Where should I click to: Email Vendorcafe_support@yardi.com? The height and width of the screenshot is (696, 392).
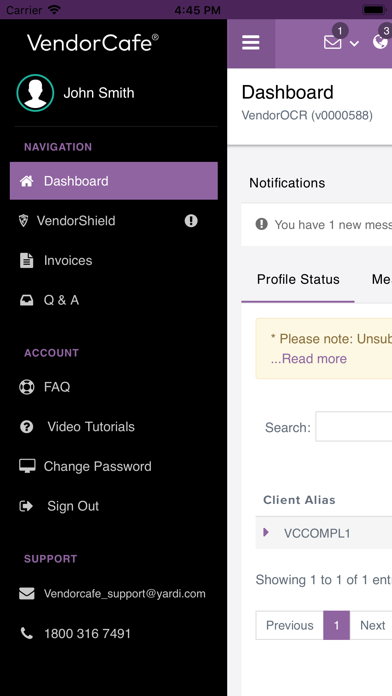point(125,594)
